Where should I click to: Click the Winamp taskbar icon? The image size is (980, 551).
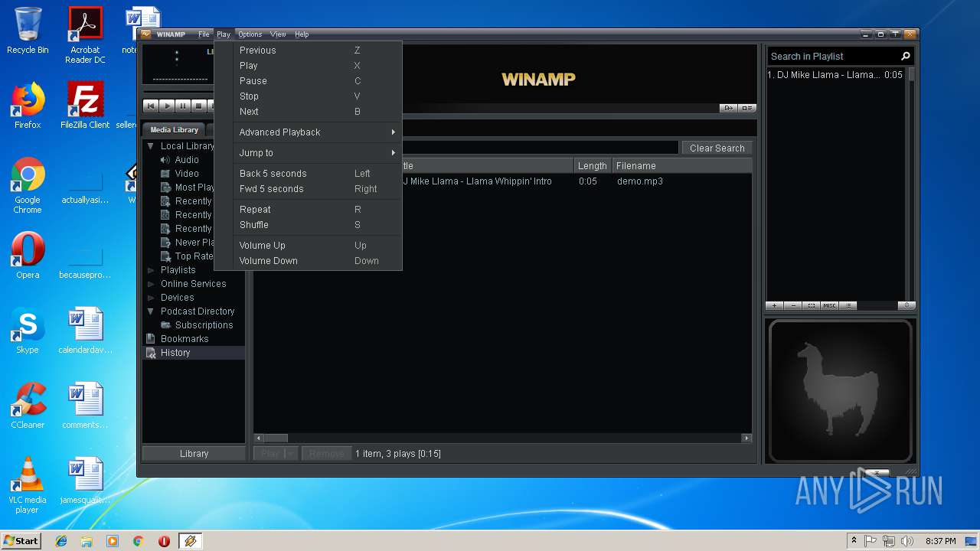(190, 541)
